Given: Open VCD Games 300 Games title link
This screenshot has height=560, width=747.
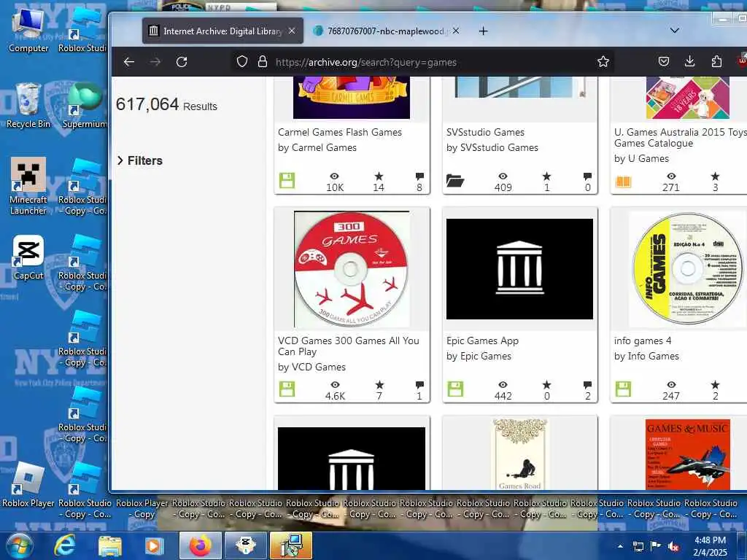Looking at the screenshot, I should coord(348,346).
